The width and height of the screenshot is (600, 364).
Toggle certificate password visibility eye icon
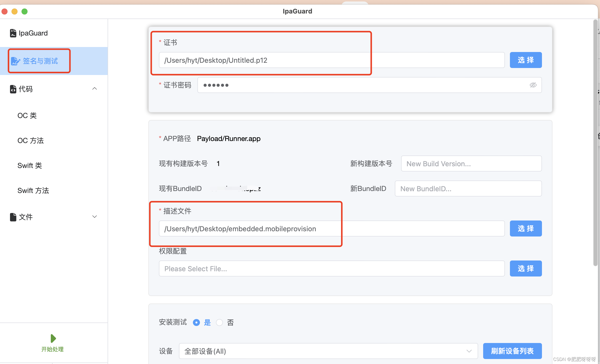point(533,85)
